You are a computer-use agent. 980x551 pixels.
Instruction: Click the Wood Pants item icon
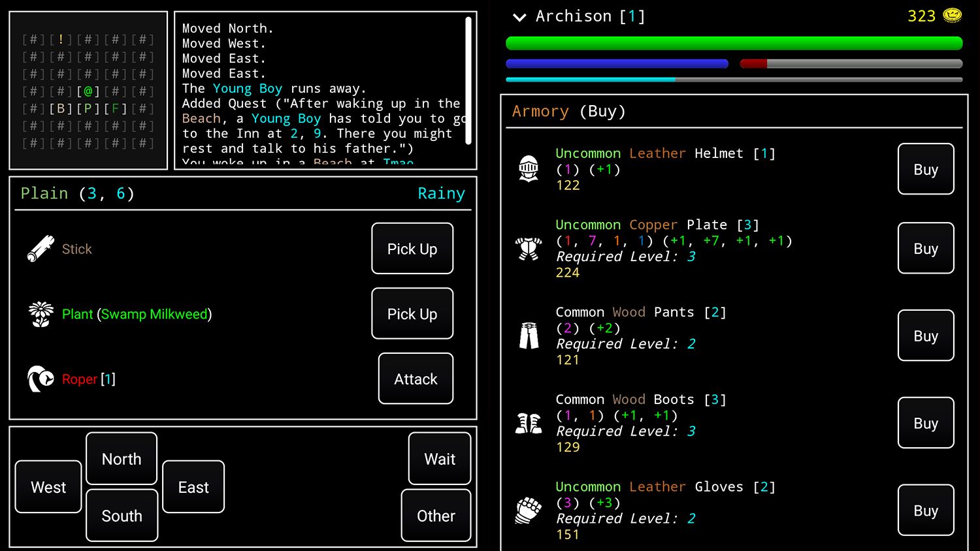528,336
